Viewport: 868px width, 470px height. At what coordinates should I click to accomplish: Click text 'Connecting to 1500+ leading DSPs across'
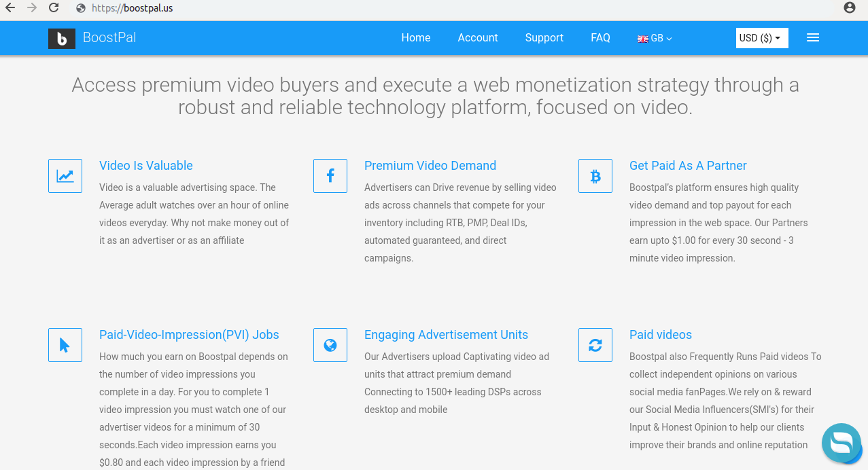tap(453, 392)
